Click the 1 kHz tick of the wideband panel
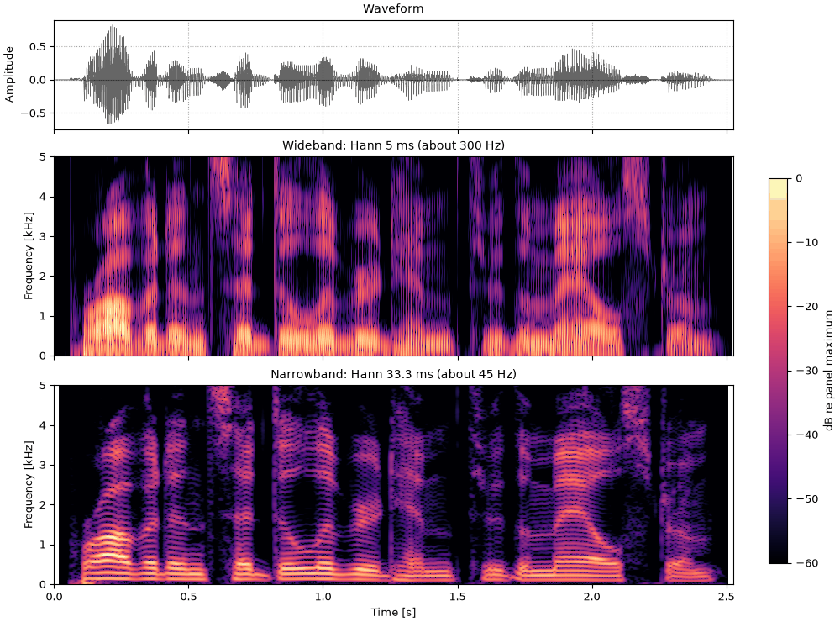The width and height of the screenshot is (840, 622). click(x=44, y=316)
